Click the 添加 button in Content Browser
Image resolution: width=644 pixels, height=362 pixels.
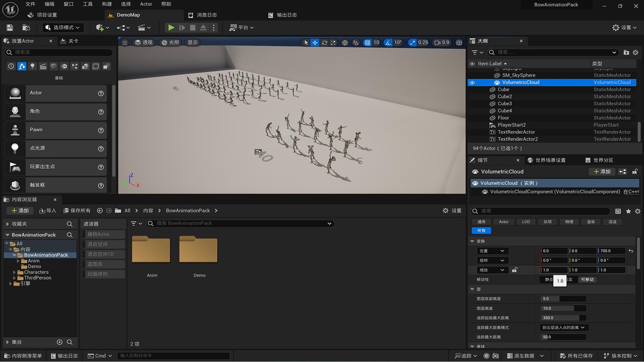(21, 211)
